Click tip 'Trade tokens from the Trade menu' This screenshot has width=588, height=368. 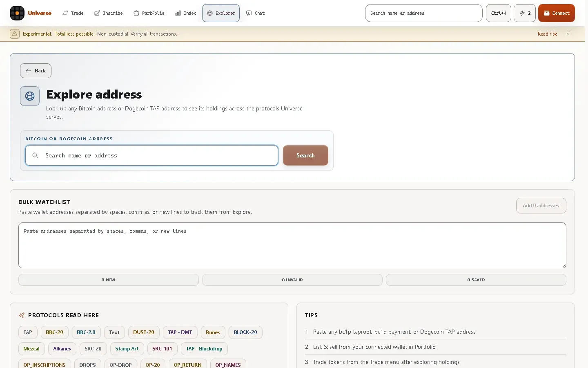[x=386, y=362]
